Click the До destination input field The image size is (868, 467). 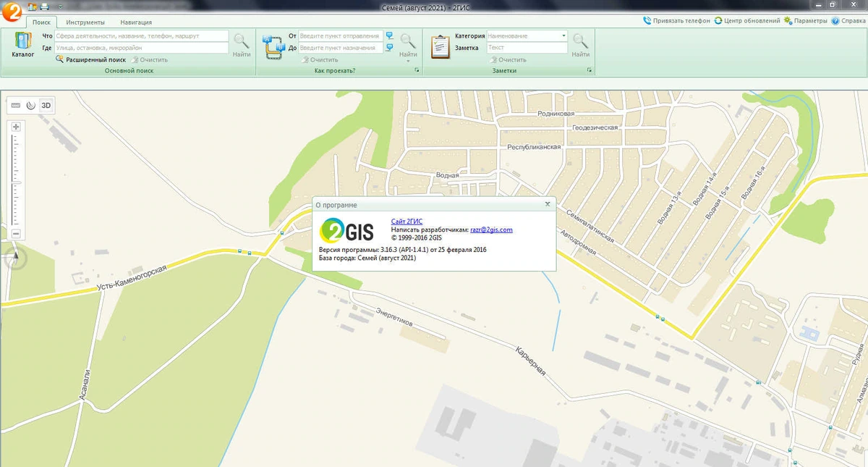point(340,48)
